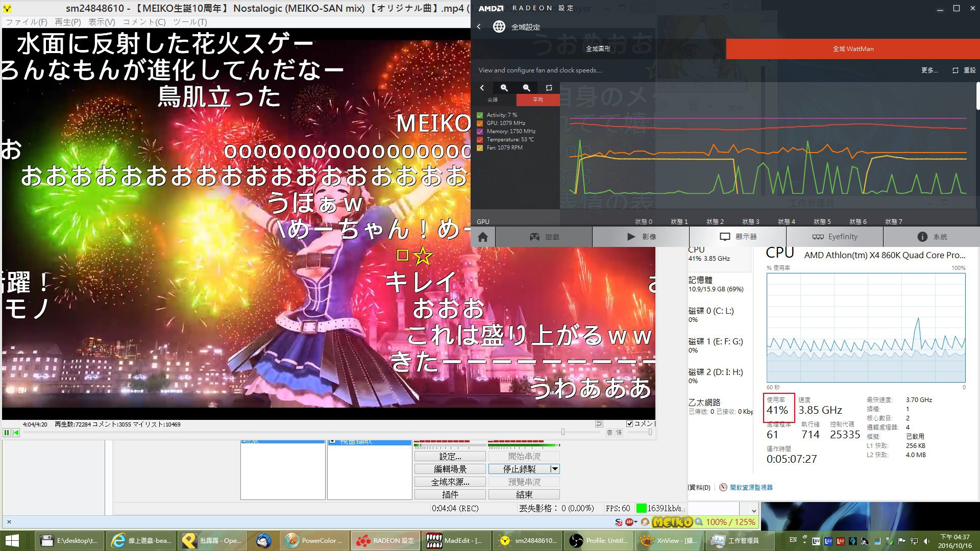Close the browser bottom bar with X
This screenshot has height=551, width=980.
(x=9, y=522)
